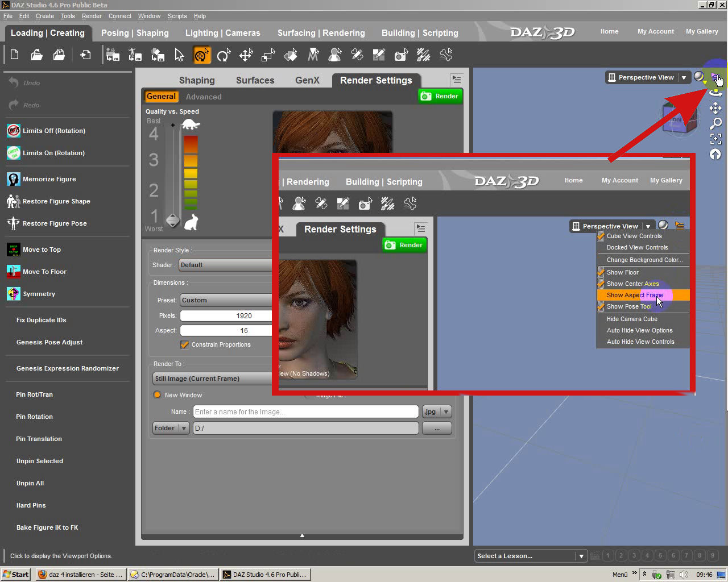Open the Scripts menu
The width and height of the screenshot is (728, 582).
pos(177,16)
